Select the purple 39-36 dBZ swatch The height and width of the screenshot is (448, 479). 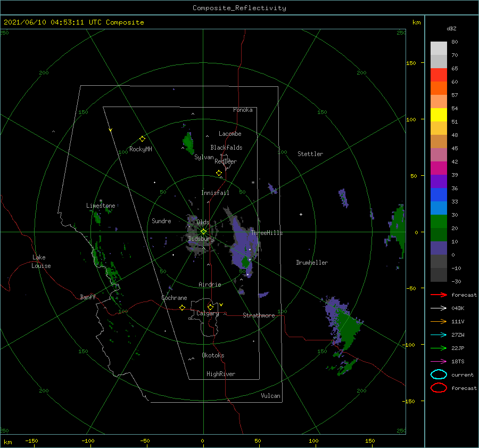[439, 181]
